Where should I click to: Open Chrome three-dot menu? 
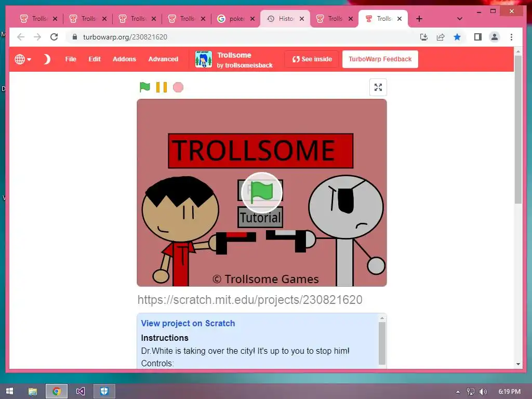[511, 37]
